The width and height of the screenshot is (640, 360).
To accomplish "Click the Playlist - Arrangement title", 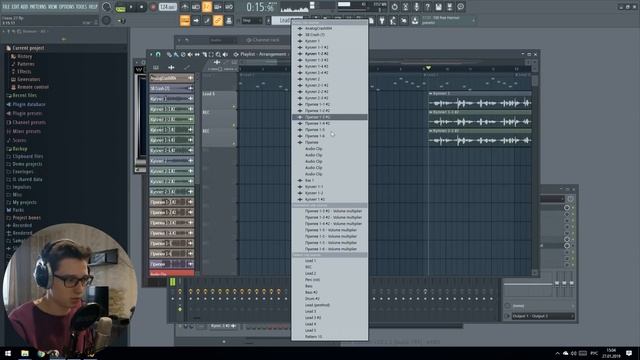I will point(263,54).
